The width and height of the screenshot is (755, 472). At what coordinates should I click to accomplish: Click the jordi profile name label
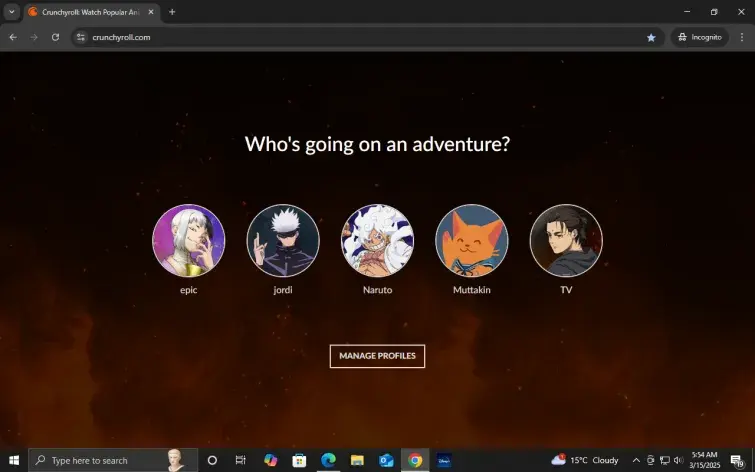click(283, 290)
